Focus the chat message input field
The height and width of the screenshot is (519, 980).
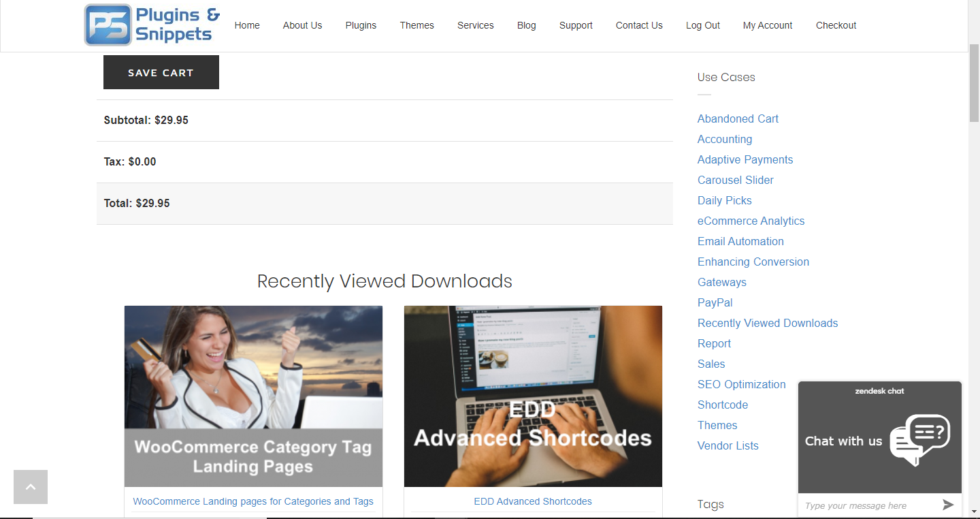click(869, 505)
